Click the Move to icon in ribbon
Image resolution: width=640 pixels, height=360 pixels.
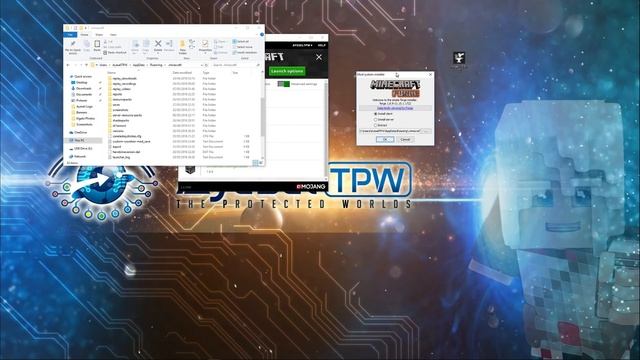coord(135,47)
